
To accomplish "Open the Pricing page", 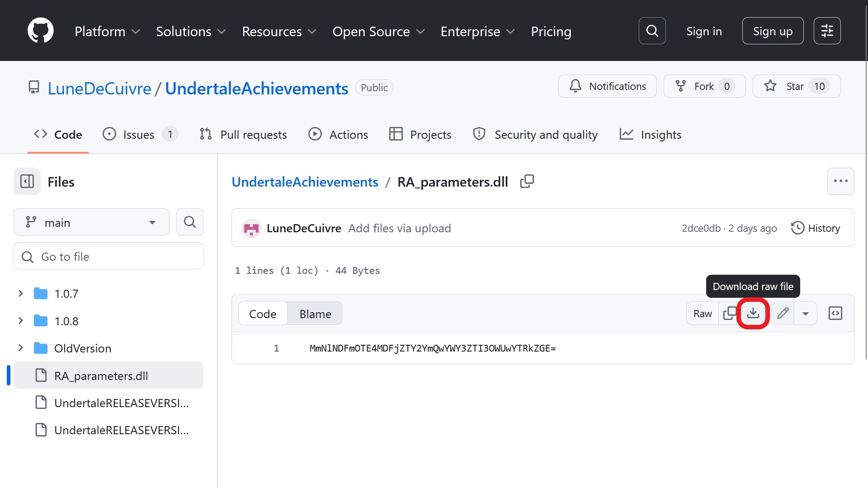I will coord(551,32).
